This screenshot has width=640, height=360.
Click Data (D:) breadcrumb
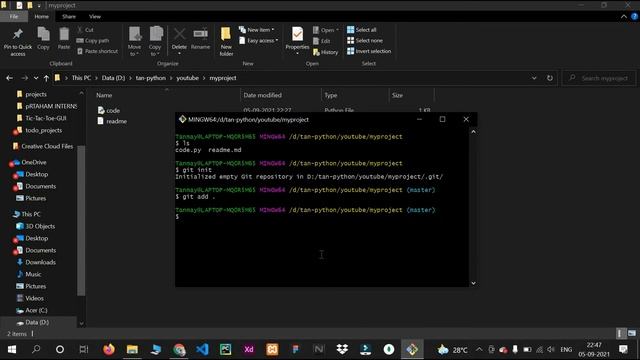point(113,78)
